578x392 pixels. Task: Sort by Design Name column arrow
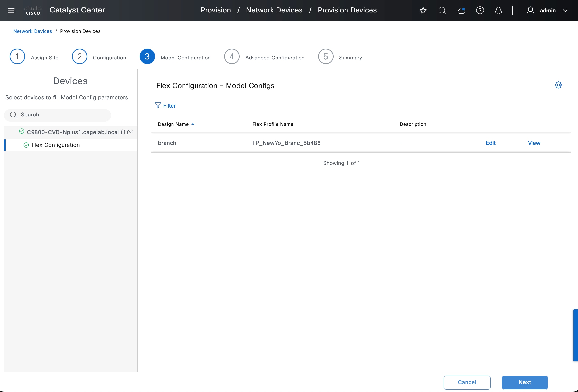point(193,124)
